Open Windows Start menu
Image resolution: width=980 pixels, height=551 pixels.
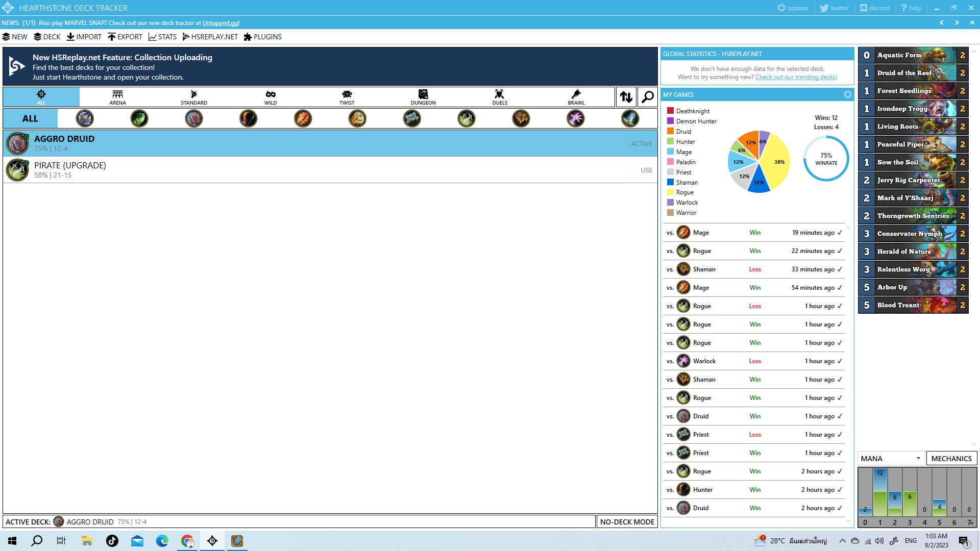(x=12, y=541)
